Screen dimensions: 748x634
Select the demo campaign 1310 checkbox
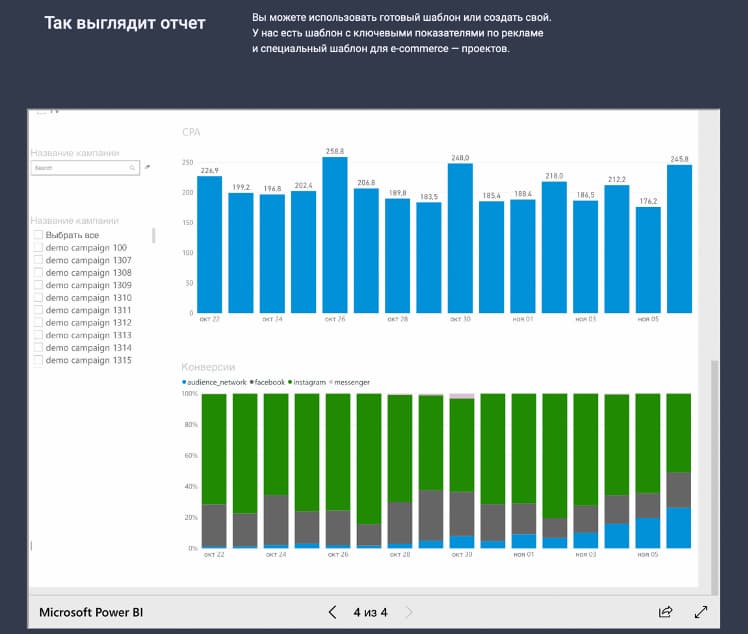tap(39, 298)
